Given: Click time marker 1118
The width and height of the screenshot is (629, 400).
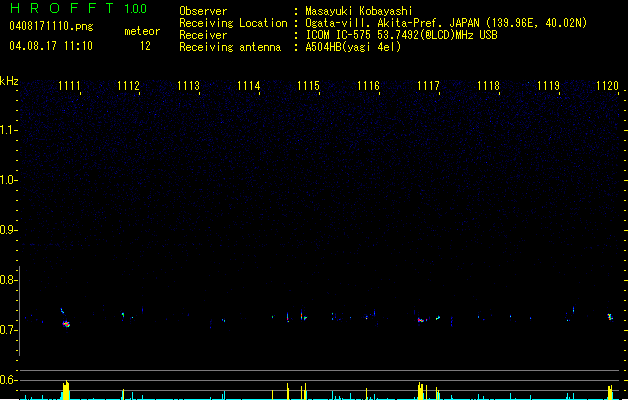Looking at the screenshot, I should click(488, 86).
